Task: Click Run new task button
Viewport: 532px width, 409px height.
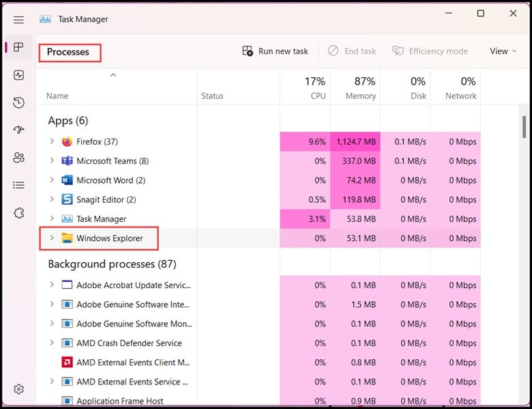Action: tap(275, 51)
